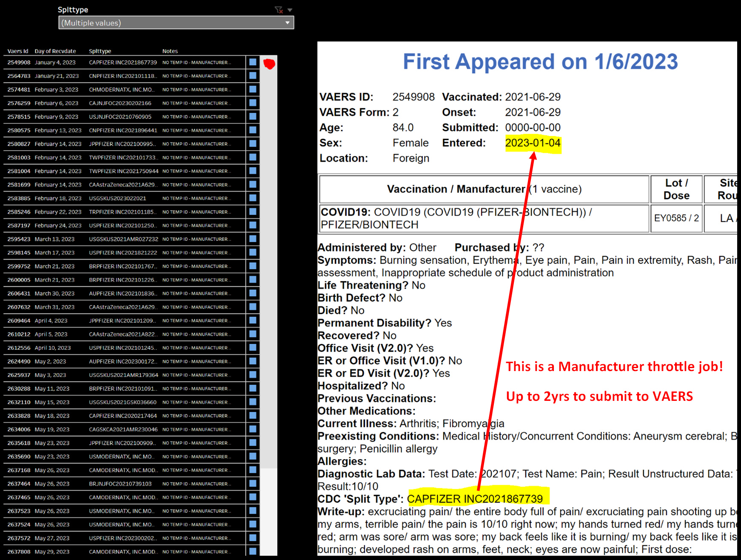Select the January 21, 2023 date cell

[57, 76]
